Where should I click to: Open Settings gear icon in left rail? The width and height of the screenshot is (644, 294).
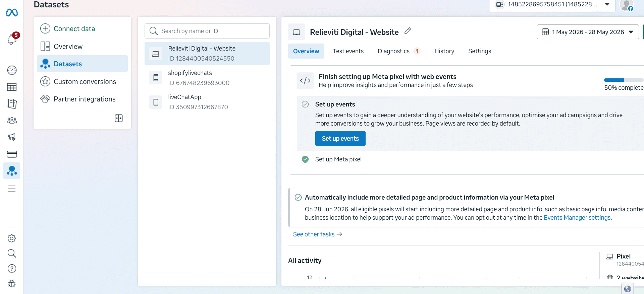click(x=12, y=238)
